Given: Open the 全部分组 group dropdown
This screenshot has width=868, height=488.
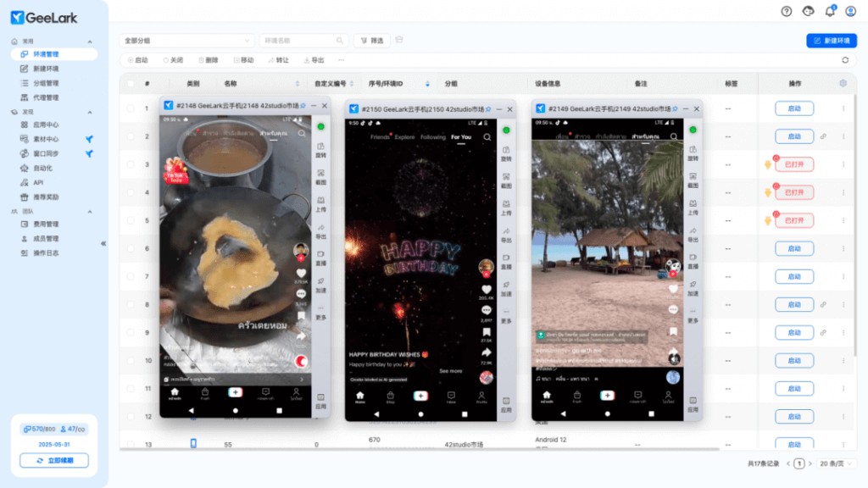Looking at the screenshot, I should tap(186, 40).
